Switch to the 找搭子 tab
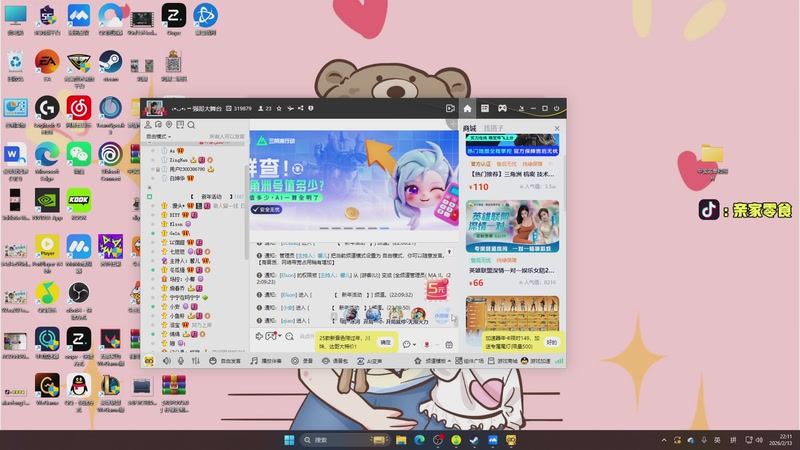This screenshot has height=450, width=800. [493, 128]
